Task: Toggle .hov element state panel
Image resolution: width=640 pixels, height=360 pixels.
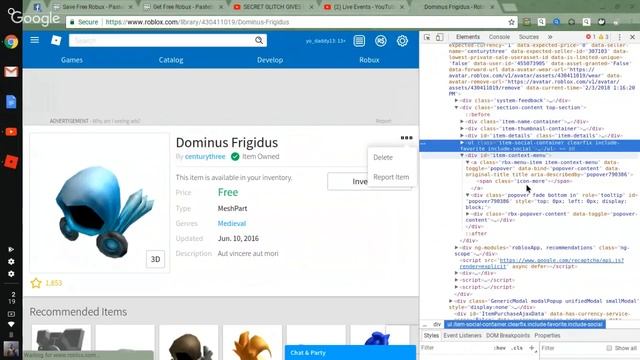Action: coord(500,348)
